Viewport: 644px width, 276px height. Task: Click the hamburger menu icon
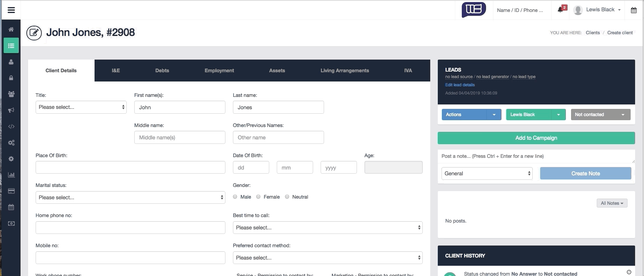pyautogui.click(x=11, y=10)
